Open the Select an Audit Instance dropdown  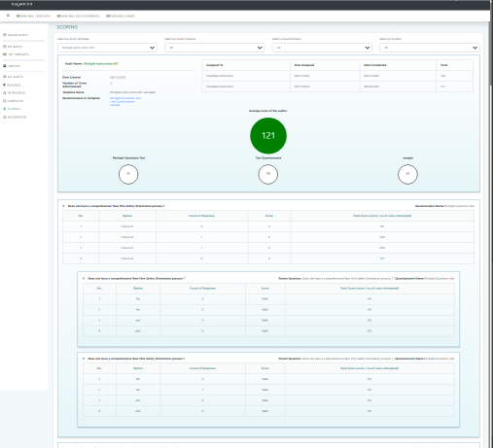click(215, 48)
